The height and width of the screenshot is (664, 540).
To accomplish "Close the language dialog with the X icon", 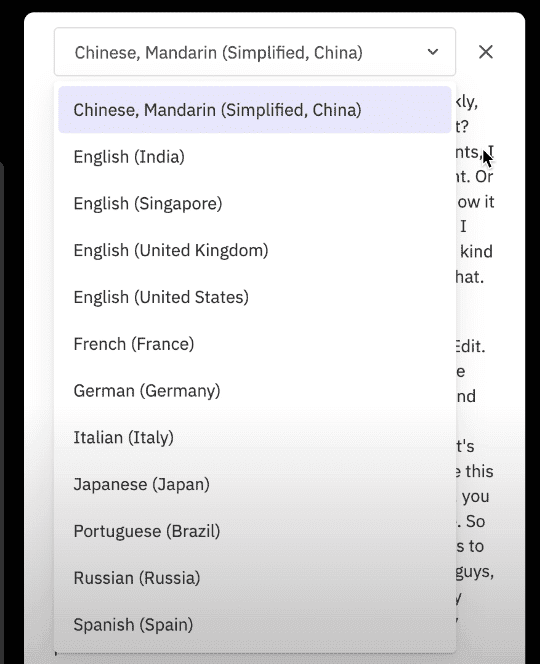I will point(485,52).
